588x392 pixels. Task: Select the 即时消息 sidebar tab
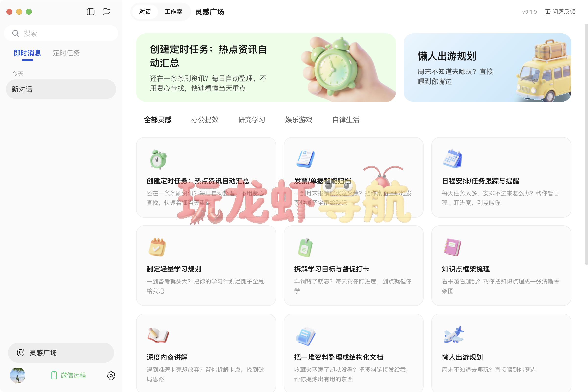[x=27, y=53]
